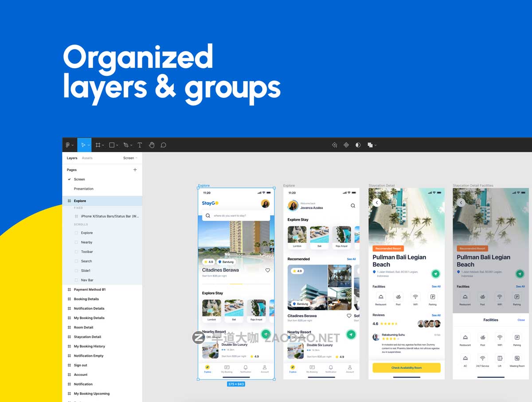Open the Figma main menu icon
This screenshot has height=402, width=532.
pos(68,145)
